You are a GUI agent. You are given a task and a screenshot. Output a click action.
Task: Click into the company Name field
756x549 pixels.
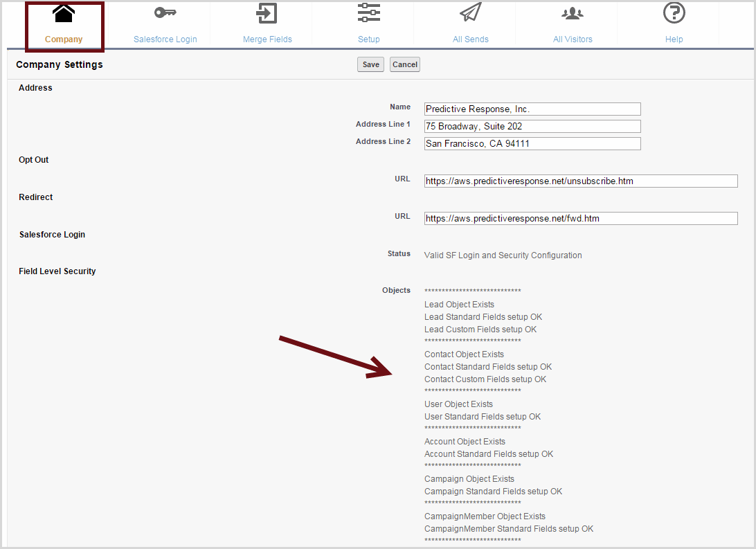pos(532,109)
